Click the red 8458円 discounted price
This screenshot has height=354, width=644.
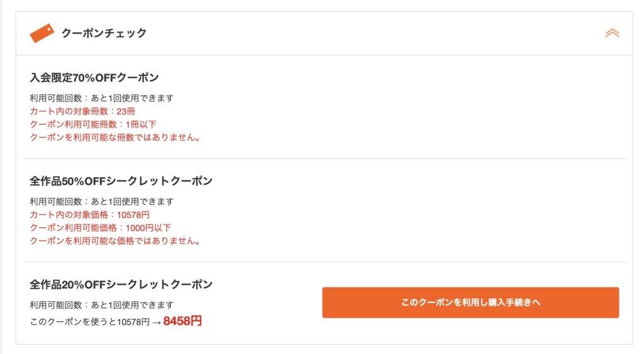tap(182, 321)
